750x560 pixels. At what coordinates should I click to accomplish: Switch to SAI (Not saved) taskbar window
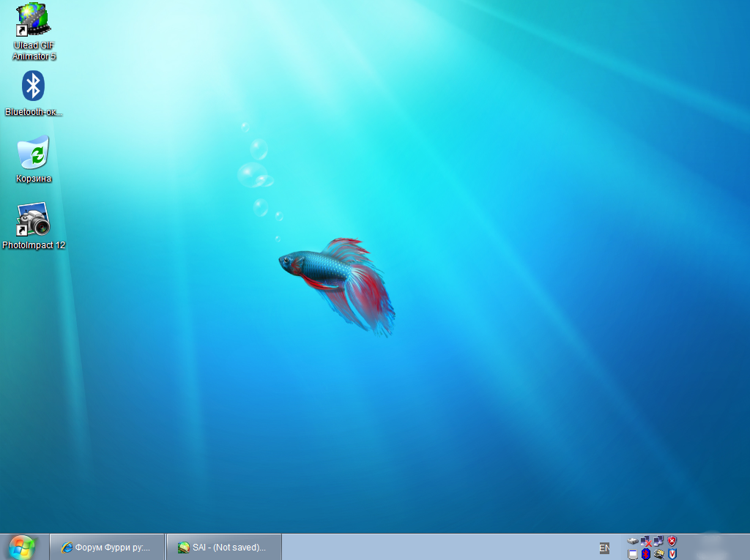[x=223, y=548]
